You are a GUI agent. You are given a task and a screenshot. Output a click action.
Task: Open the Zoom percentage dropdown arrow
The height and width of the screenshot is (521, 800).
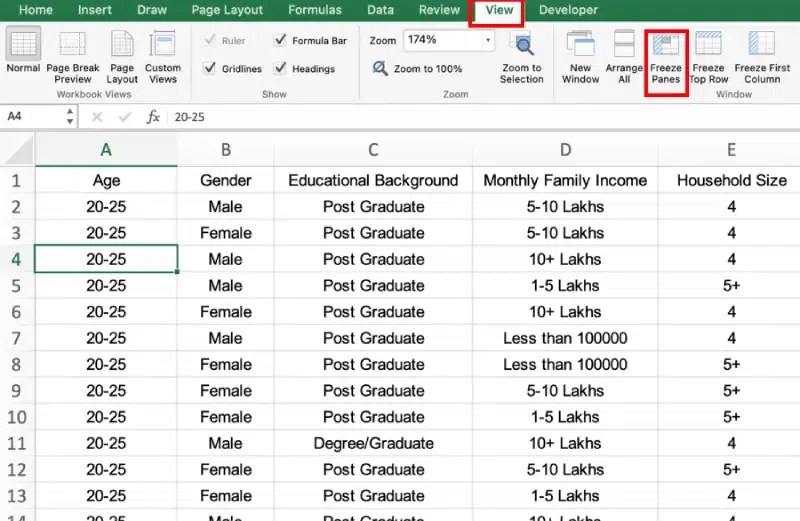488,40
